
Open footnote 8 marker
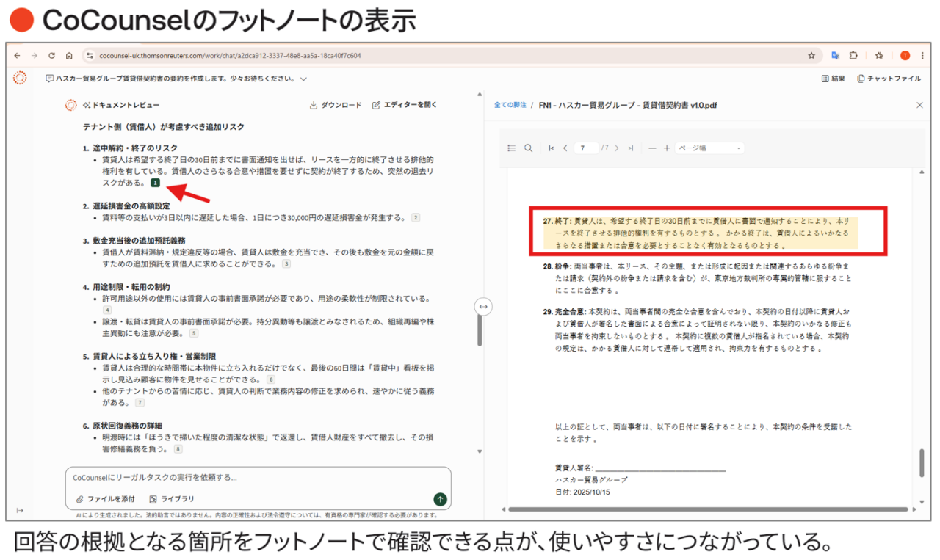tap(178, 448)
